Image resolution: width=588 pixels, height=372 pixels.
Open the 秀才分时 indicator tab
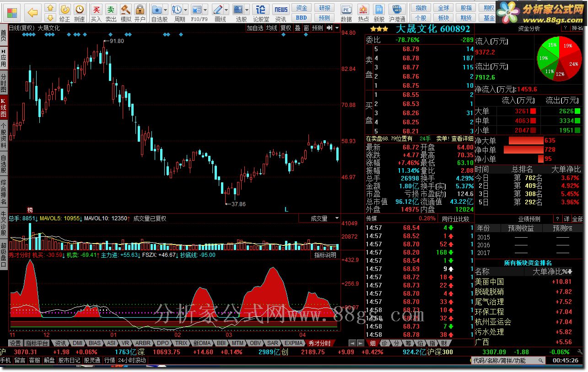point(320,343)
